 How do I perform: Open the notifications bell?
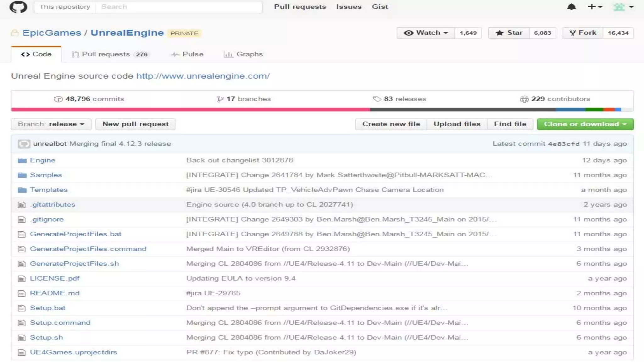571,7
